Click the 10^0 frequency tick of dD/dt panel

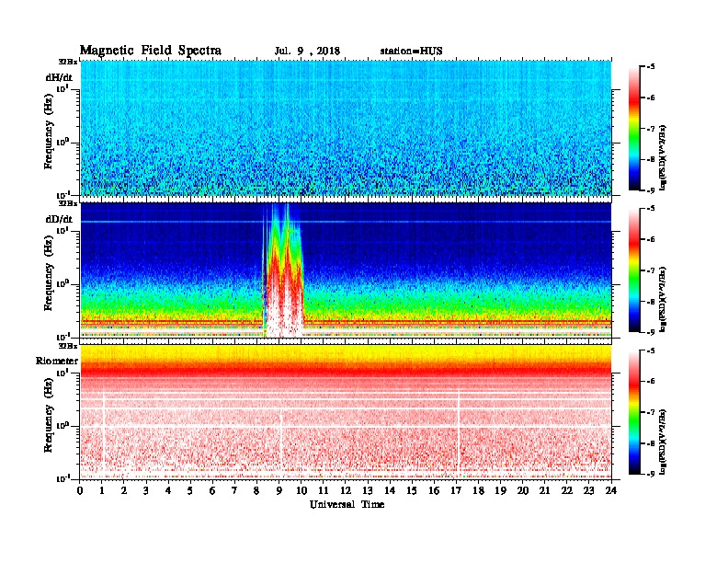click(63, 283)
